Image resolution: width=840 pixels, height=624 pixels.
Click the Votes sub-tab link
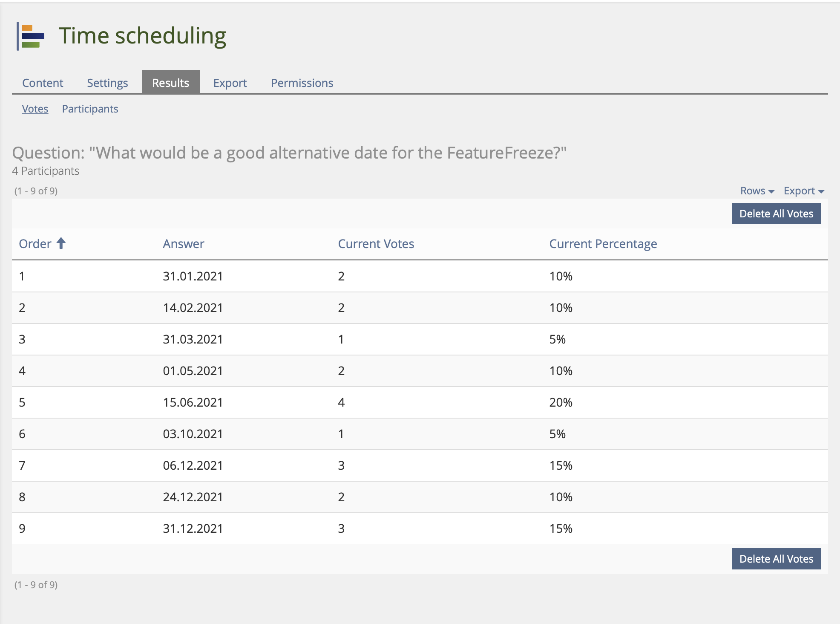click(x=35, y=109)
